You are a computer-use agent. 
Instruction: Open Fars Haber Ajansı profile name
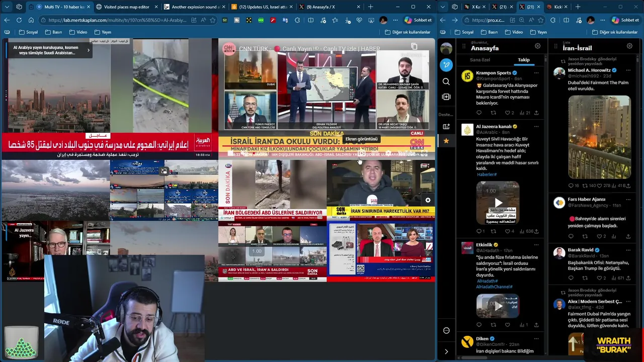[587, 199]
